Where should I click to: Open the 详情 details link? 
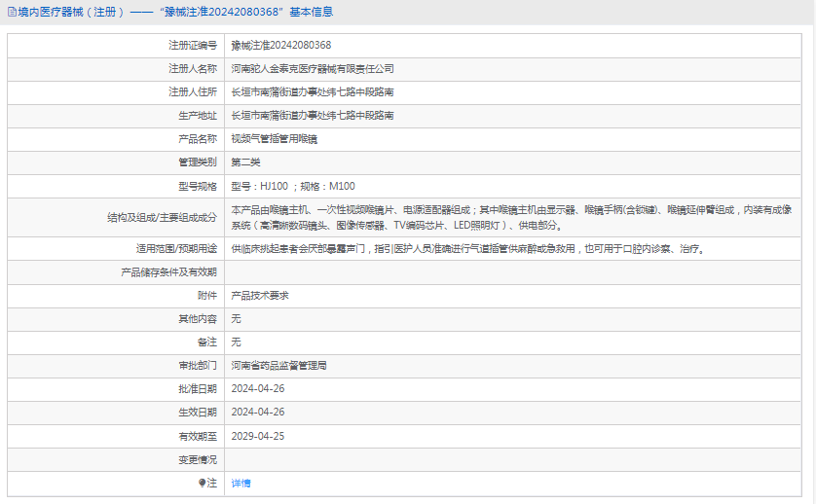tap(241, 484)
